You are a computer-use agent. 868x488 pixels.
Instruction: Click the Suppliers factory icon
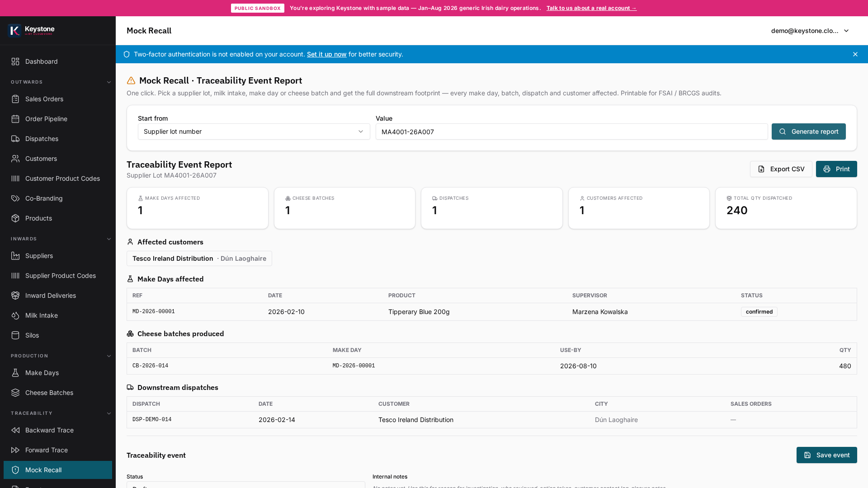pos(15,256)
